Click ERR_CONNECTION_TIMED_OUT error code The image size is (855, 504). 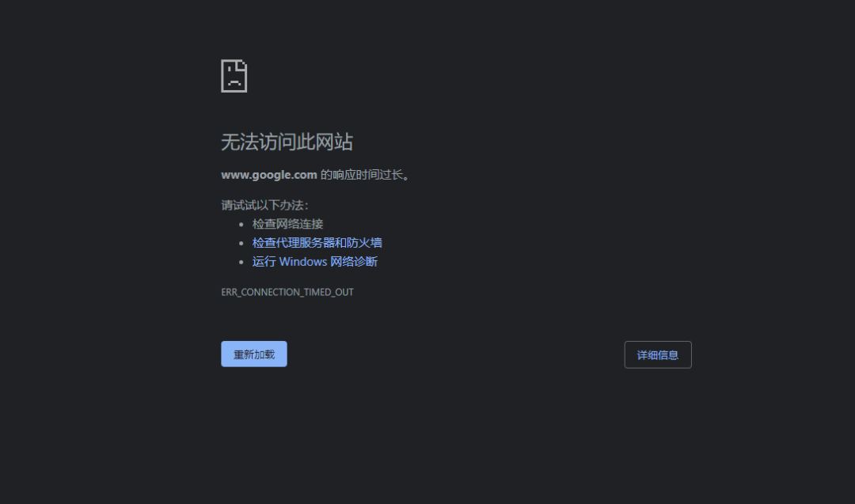click(x=287, y=292)
